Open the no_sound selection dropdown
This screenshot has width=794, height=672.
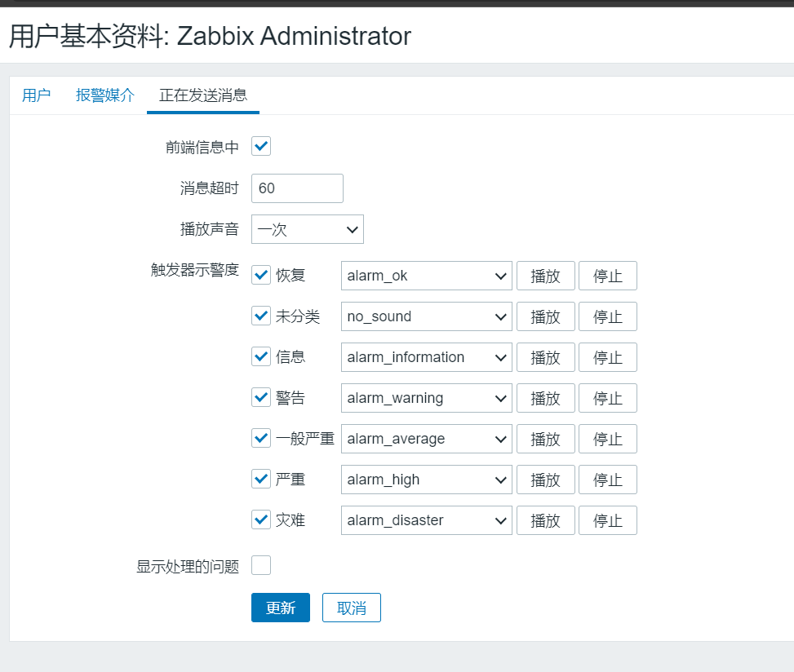tap(426, 316)
